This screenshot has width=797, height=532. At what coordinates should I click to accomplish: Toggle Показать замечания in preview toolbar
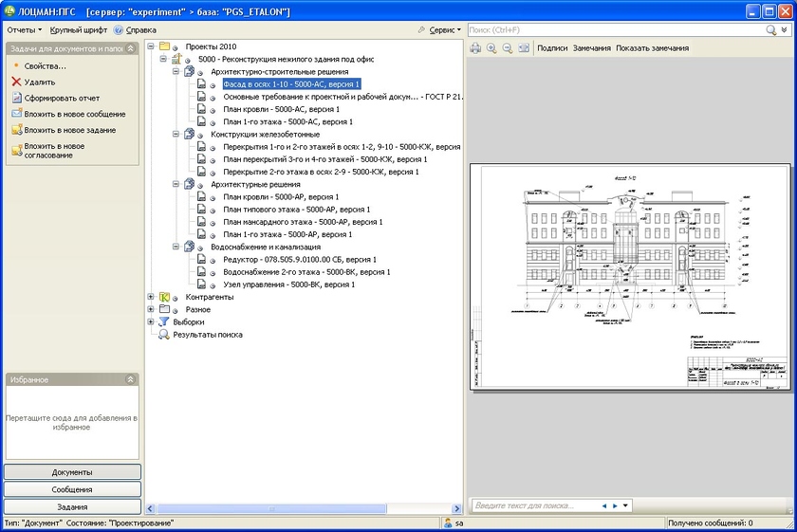pyautogui.click(x=652, y=48)
